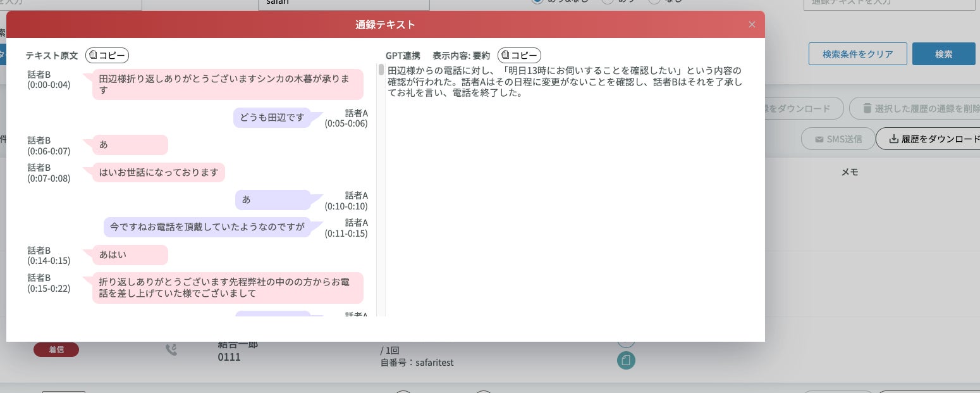The height and width of the screenshot is (393, 980).
Task: Click the テキスト原文 heading
Action: (x=52, y=55)
